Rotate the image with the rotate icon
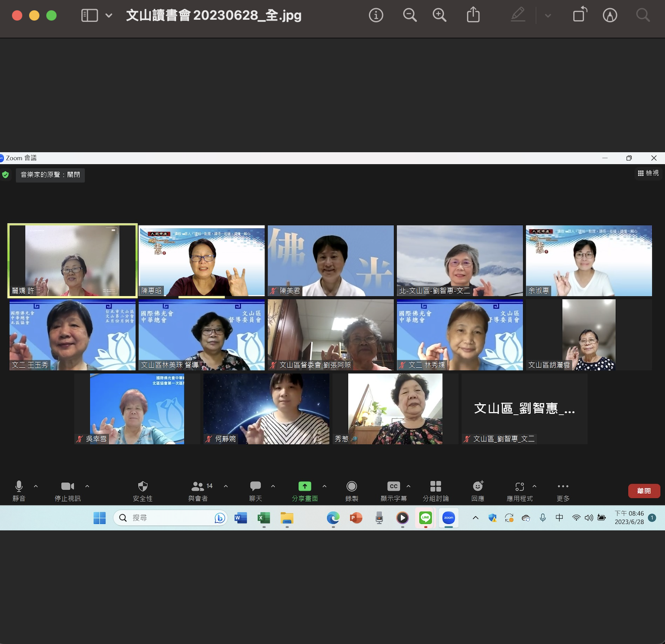665x644 pixels. (580, 15)
